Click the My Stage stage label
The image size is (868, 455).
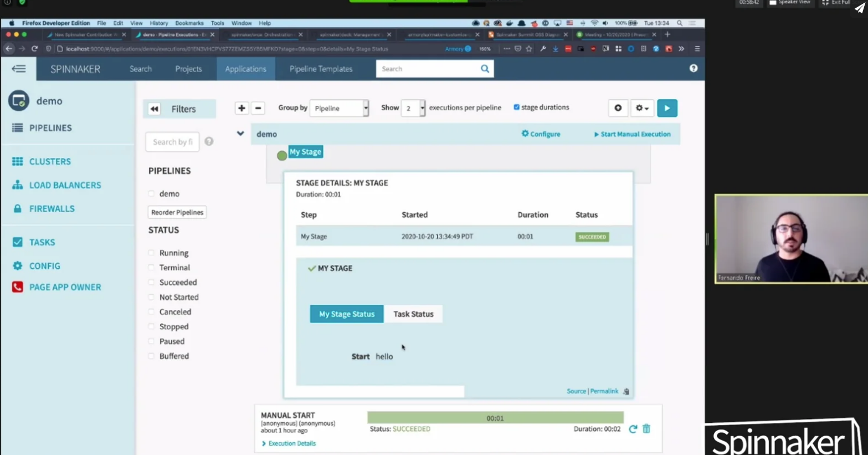click(305, 152)
